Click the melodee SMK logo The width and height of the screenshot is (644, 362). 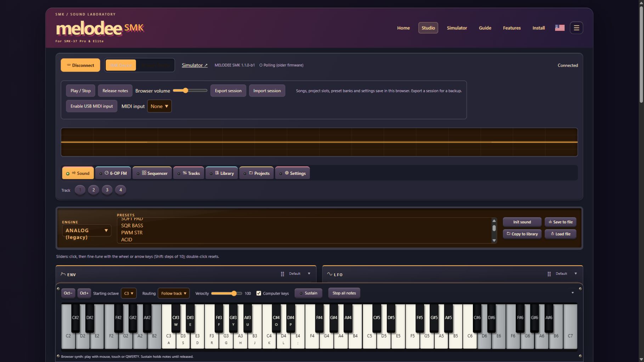(x=100, y=28)
